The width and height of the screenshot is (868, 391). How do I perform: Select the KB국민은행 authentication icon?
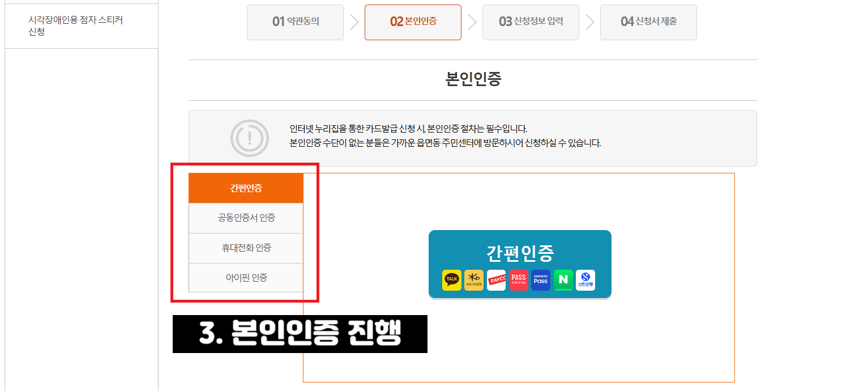pos(474,280)
